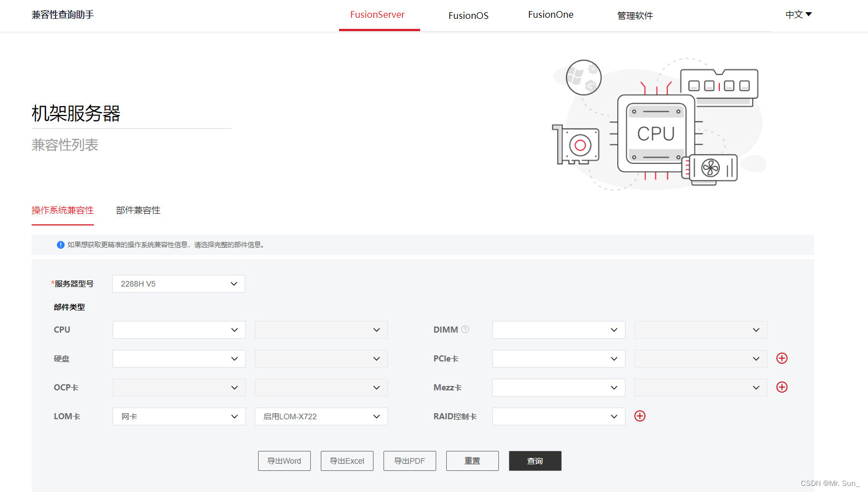The width and height of the screenshot is (868, 492).
Task: Add another PCIe card row
Action: pos(782,358)
